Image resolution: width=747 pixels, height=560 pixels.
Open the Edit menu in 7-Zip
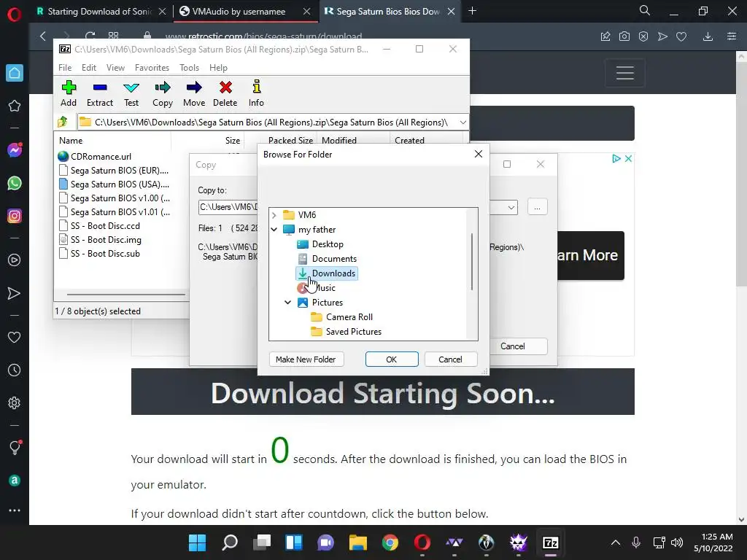point(88,68)
